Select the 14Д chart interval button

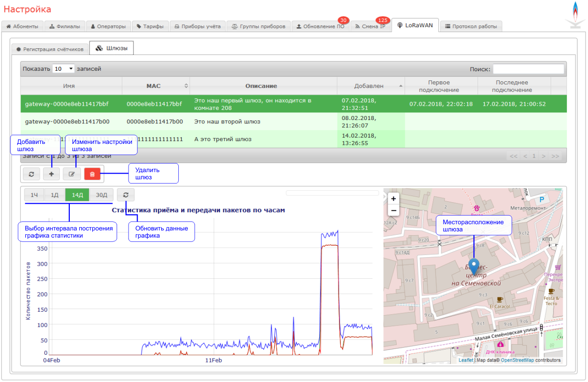[77, 195]
